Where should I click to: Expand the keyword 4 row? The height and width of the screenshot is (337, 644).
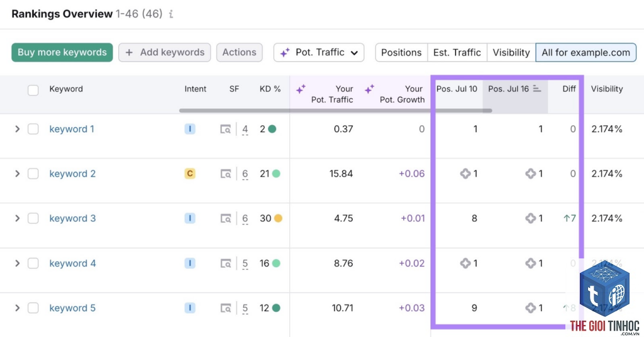[x=17, y=263]
